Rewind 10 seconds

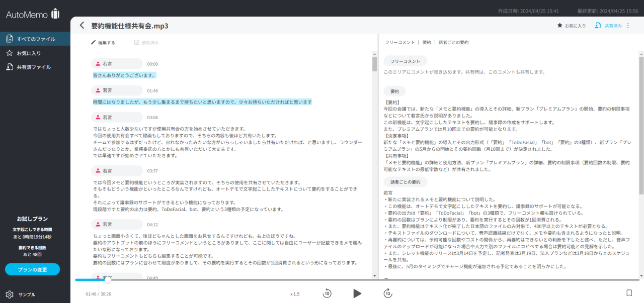point(327,293)
